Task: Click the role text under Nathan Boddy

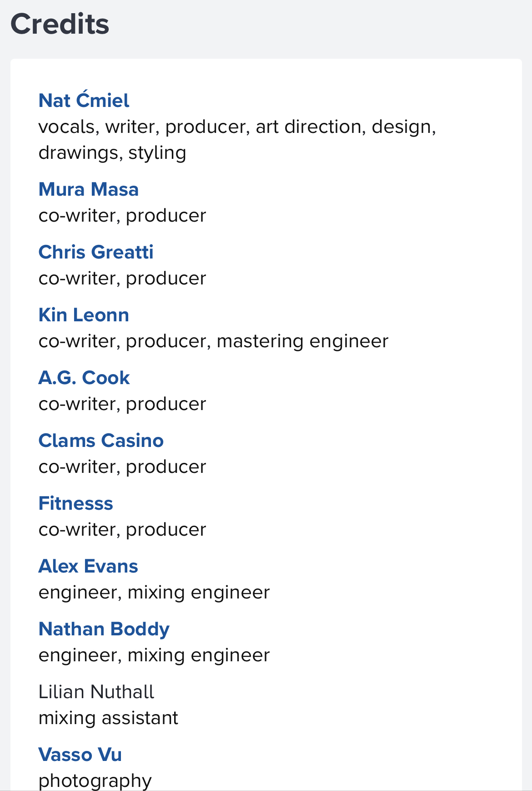Action: [154, 655]
